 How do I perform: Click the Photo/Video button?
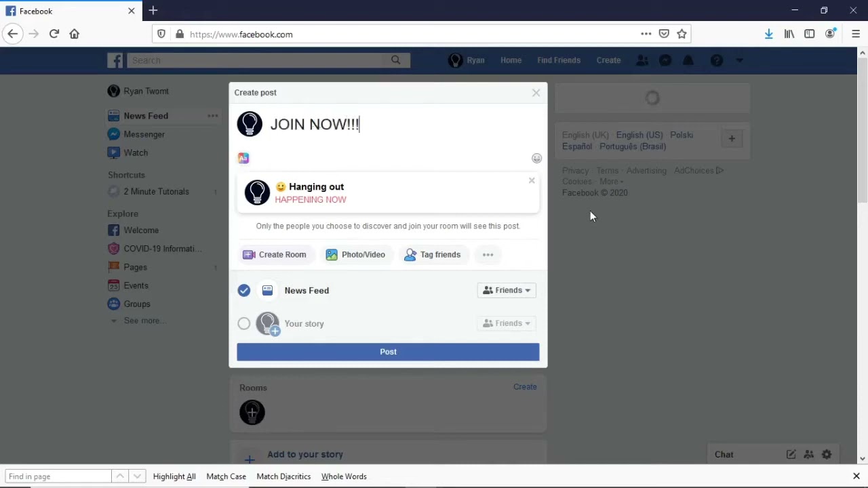tap(355, 255)
